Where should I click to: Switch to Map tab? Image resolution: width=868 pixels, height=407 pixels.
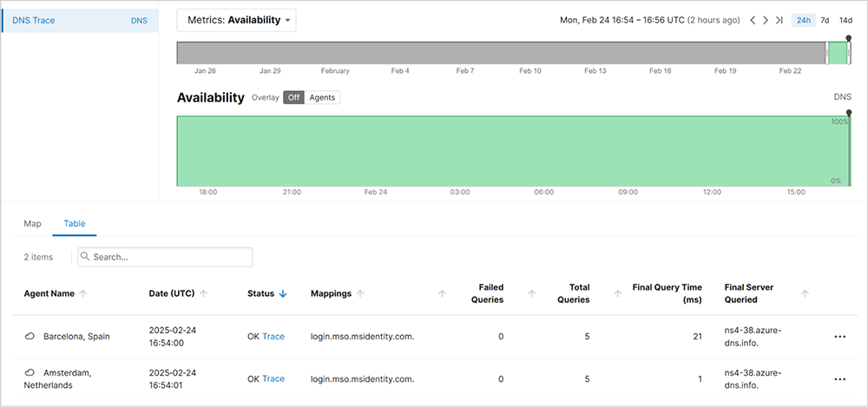pyautogui.click(x=32, y=224)
